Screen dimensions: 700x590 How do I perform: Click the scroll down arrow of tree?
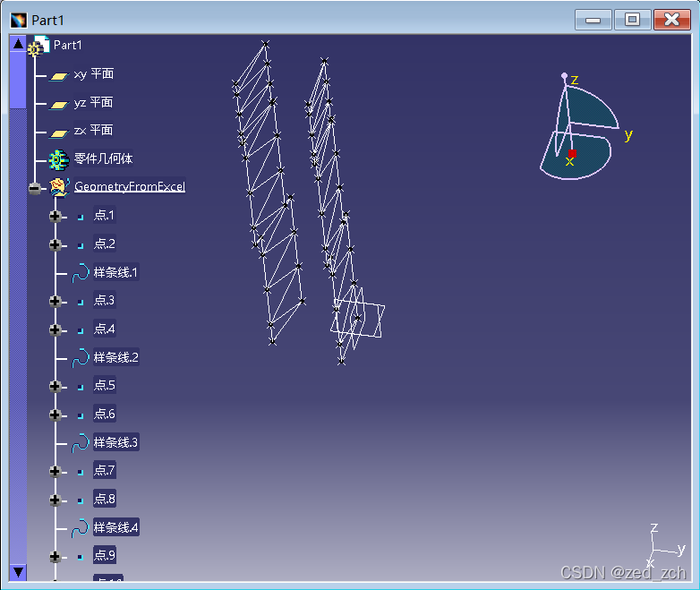(18, 571)
